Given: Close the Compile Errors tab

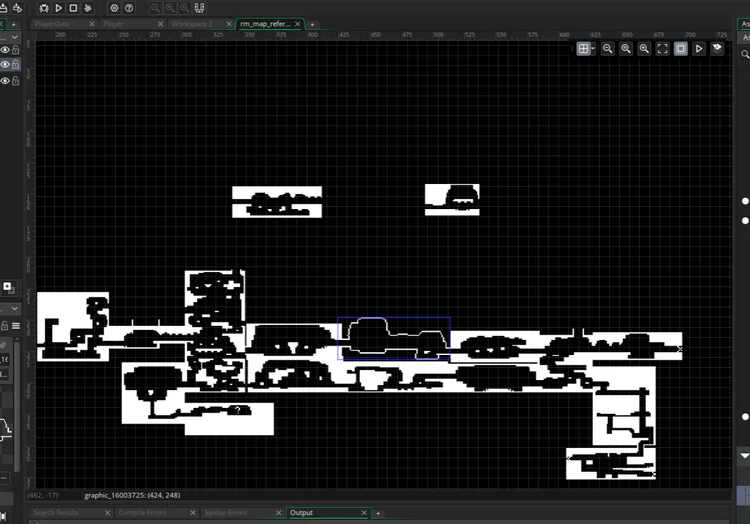Looking at the screenshot, I should pos(193,513).
